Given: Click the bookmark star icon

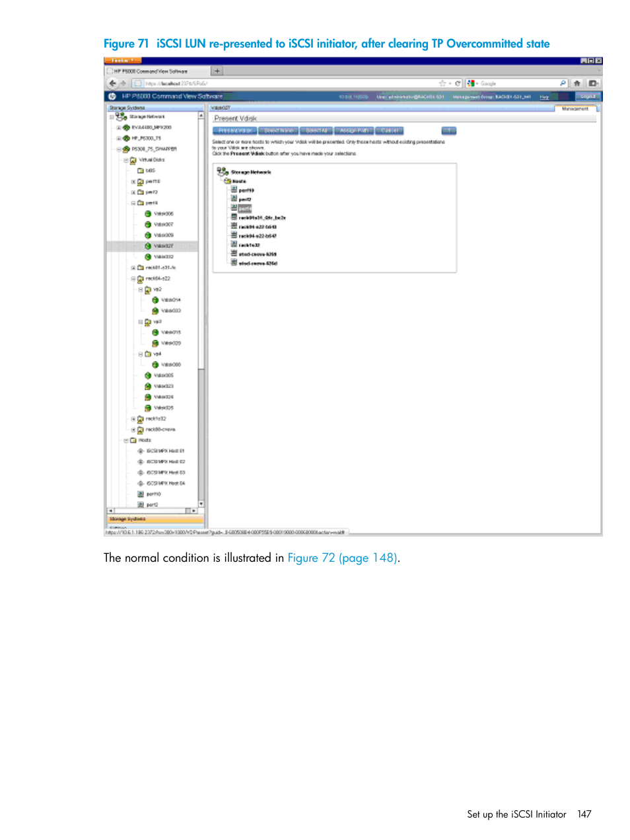Looking at the screenshot, I should (x=442, y=83).
